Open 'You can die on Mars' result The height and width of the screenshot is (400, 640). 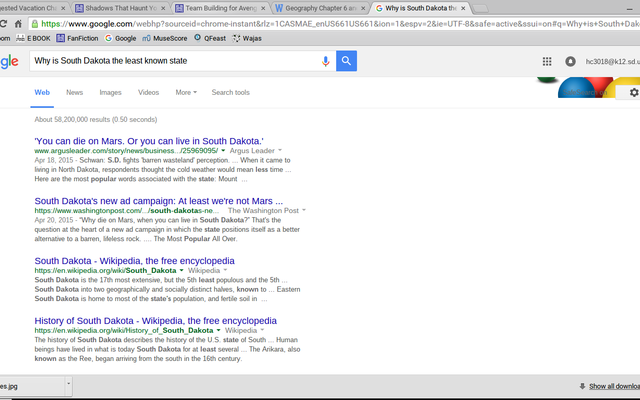tap(149, 141)
